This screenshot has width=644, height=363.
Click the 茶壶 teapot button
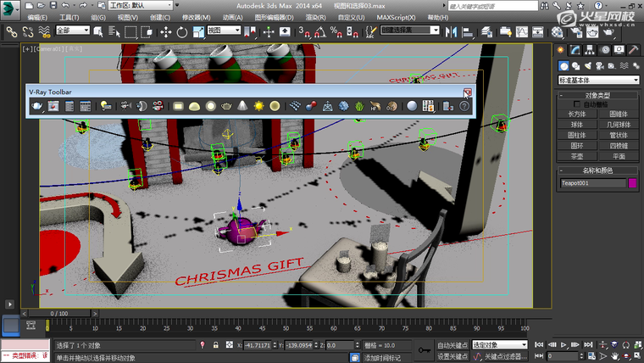tap(576, 156)
